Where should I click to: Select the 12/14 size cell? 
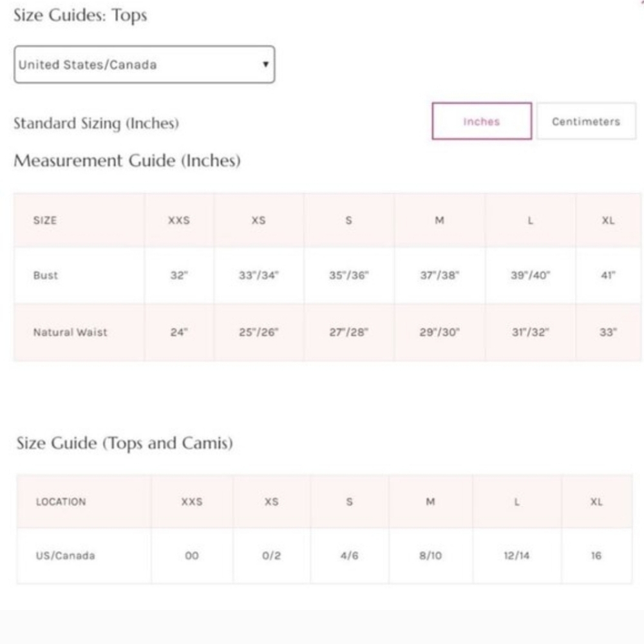click(x=516, y=556)
